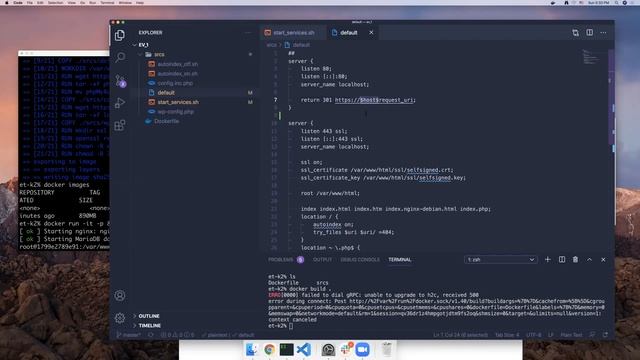The image size is (640, 360).
Task: Close the terminal panel
Action: click(x=603, y=260)
